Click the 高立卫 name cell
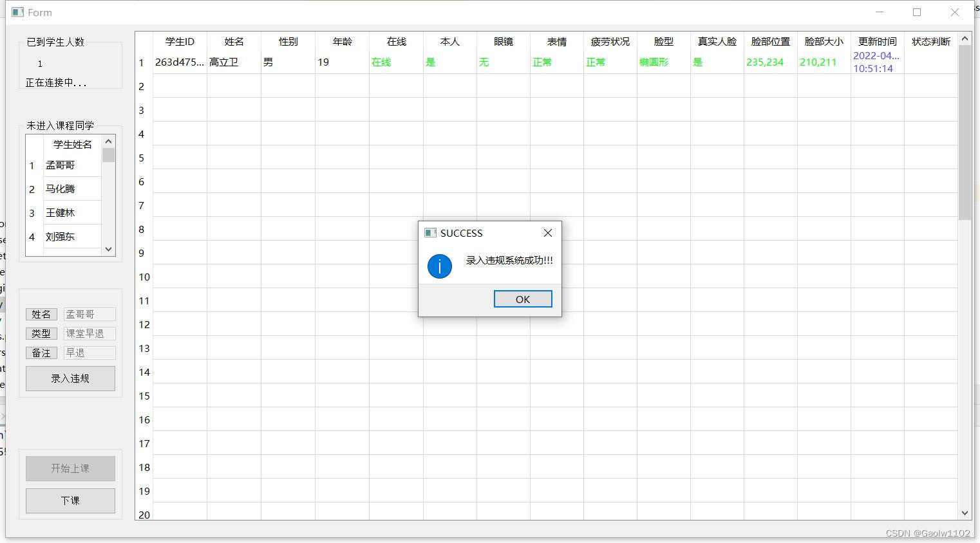 pos(234,62)
